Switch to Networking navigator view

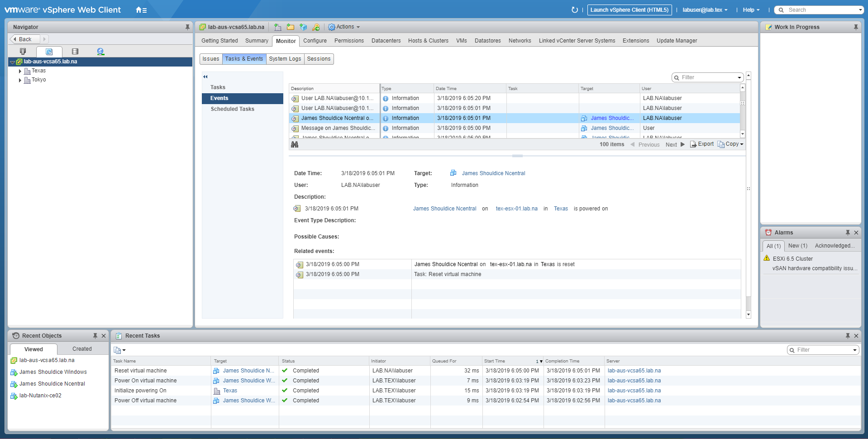tap(101, 52)
